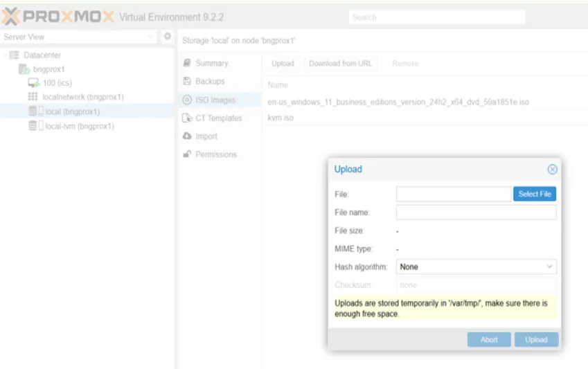Open the Summary tab
Viewport: 588px width, 369px height.
(220, 63)
